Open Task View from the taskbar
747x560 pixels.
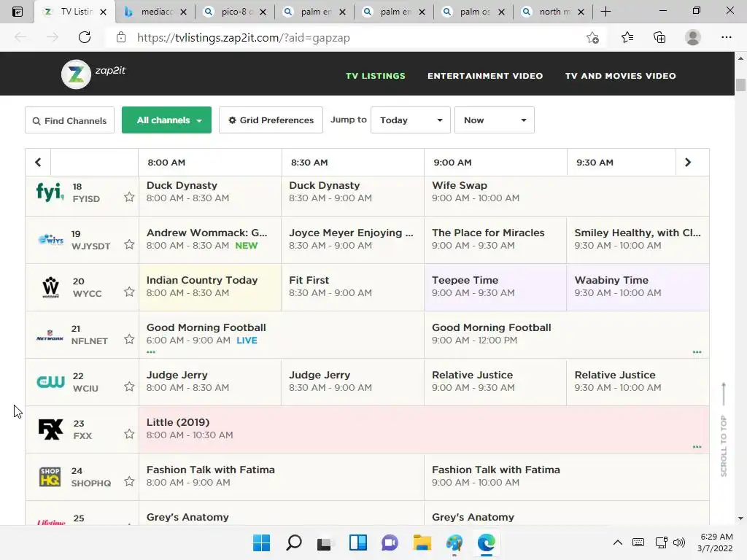pos(325,542)
